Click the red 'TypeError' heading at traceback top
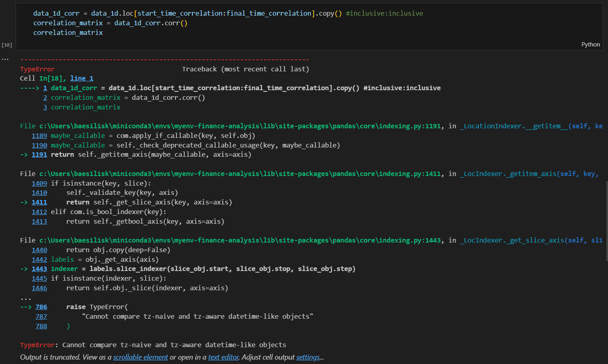Image resolution: width=608 pixels, height=364 pixels. pyautogui.click(x=37, y=69)
